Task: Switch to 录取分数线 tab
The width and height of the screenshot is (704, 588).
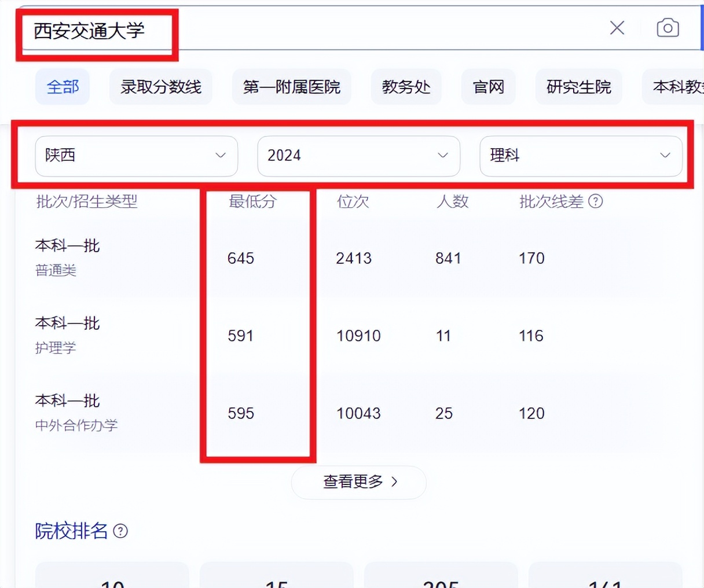Action: [x=161, y=87]
